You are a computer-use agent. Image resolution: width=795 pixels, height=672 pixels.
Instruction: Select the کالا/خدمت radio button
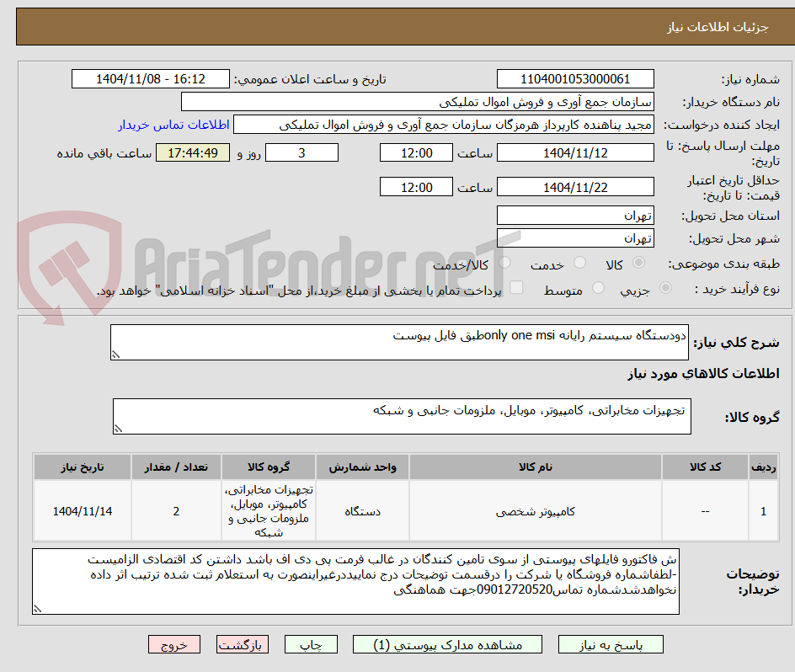tap(504, 263)
